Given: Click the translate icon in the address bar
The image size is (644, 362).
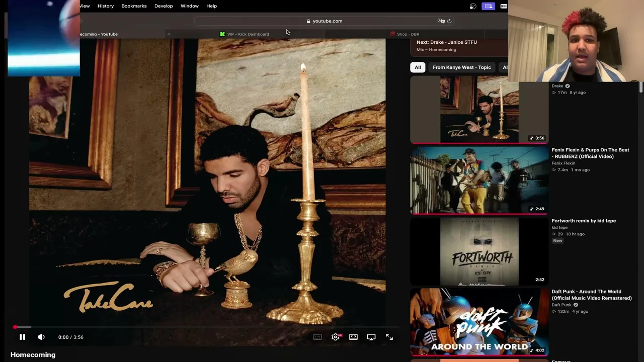Looking at the screenshot, I should pos(441,21).
